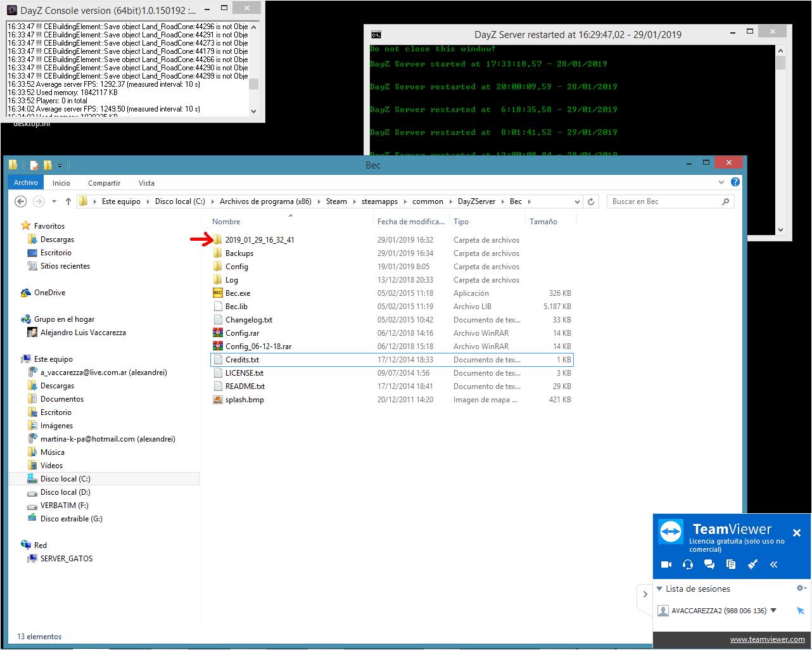Sort by Fecha de modificación column
This screenshot has height=650, width=812.
click(410, 222)
